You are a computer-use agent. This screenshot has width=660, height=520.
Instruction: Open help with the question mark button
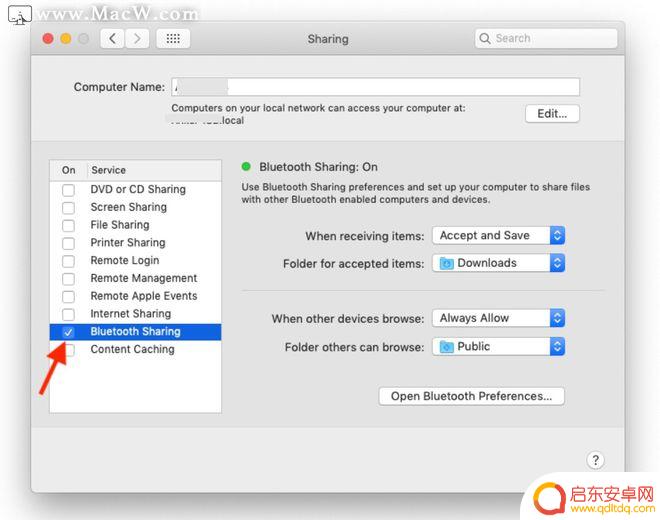point(595,460)
